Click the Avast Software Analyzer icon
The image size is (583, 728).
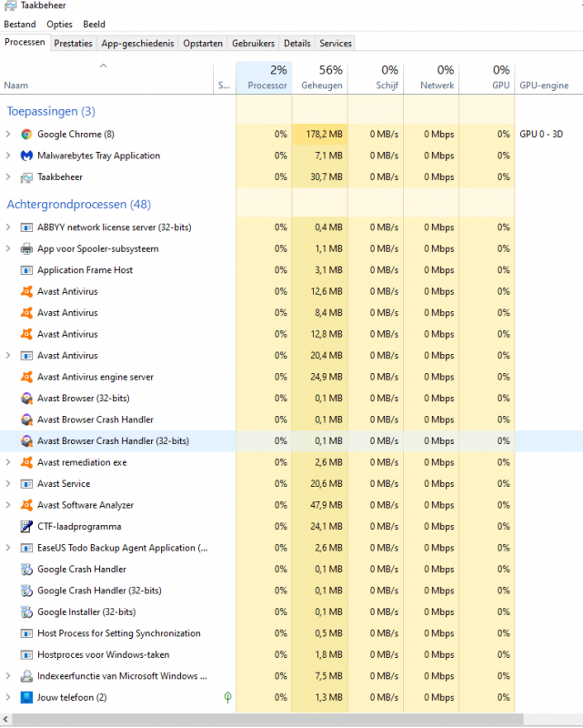tap(27, 505)
